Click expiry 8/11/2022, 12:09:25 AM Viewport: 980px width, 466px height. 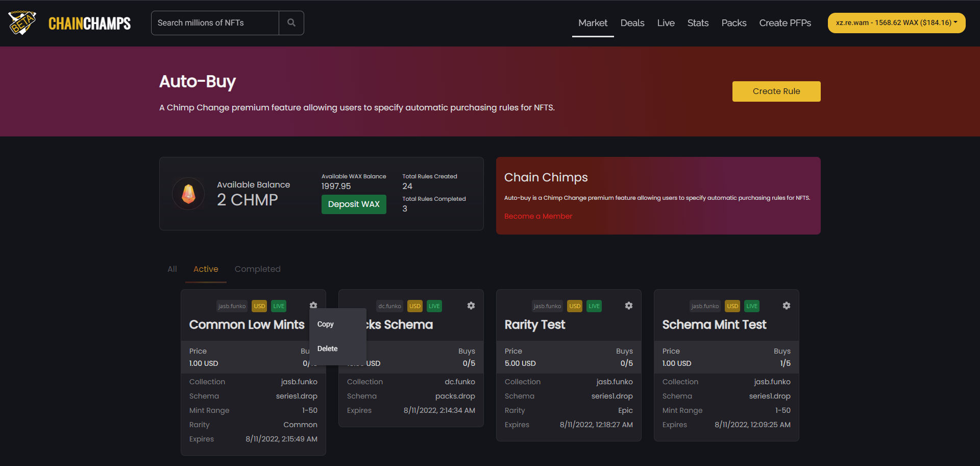[752, 425]
